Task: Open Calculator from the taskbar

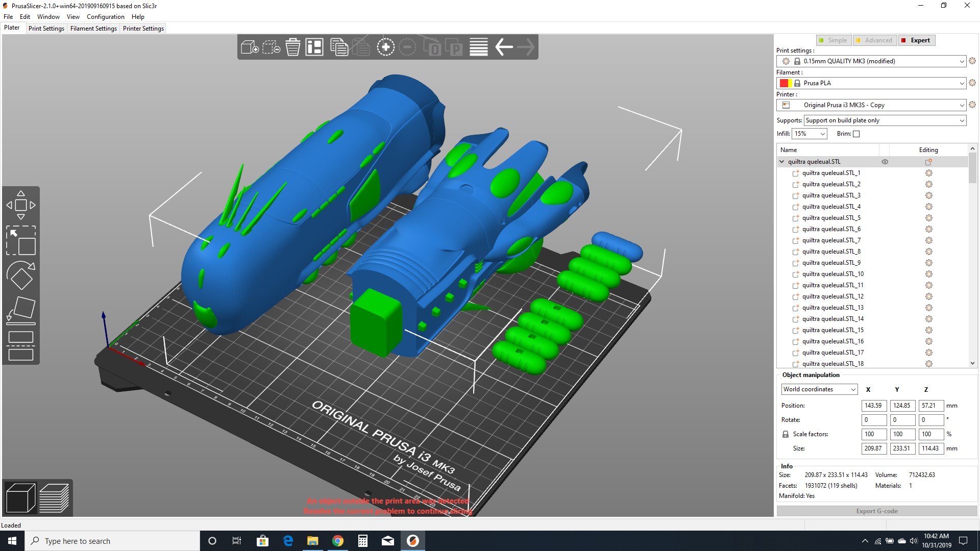Action: [x=362, y=541]
